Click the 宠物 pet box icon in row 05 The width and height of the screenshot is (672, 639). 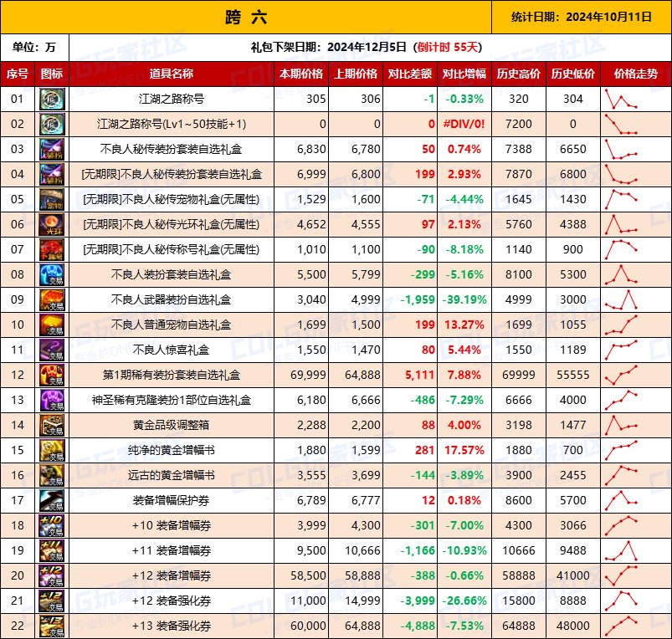pyautogui.click(x=52, y=199)
